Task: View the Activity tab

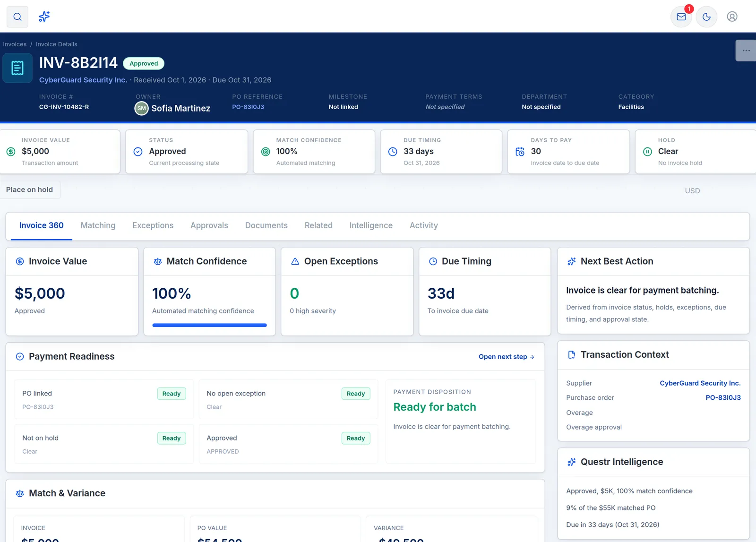Action: pos(424,226)
